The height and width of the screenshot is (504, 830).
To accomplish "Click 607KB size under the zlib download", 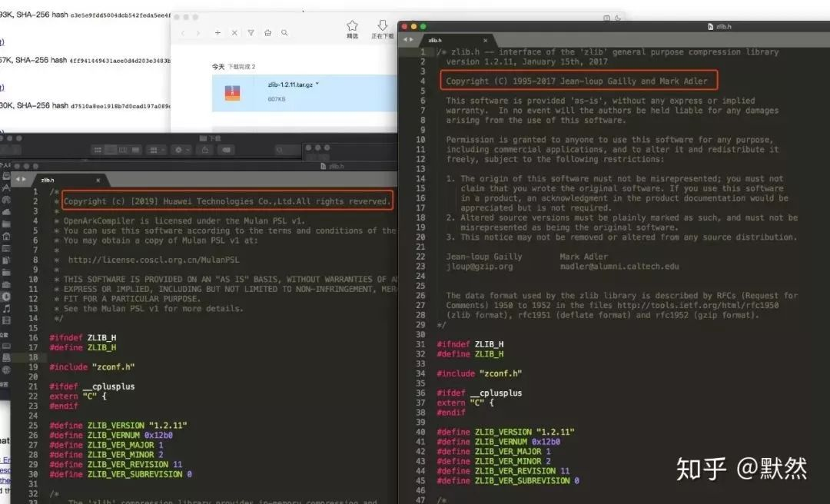I will pos(277,99).
